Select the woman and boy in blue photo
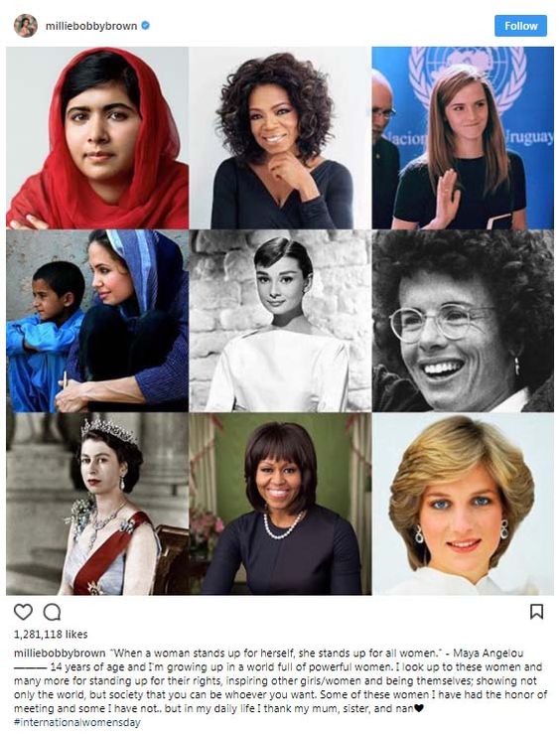Viewport: 560px width, 737px height. click(x=97, y=321)
